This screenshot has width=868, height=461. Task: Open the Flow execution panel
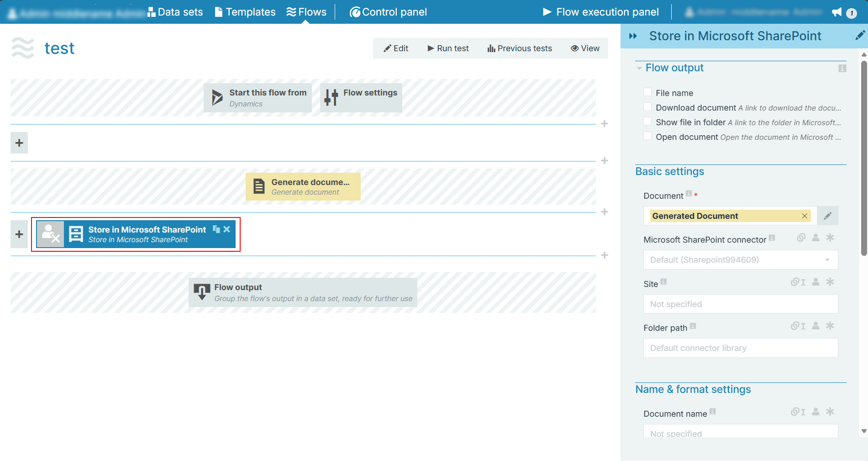coord(601,12)
